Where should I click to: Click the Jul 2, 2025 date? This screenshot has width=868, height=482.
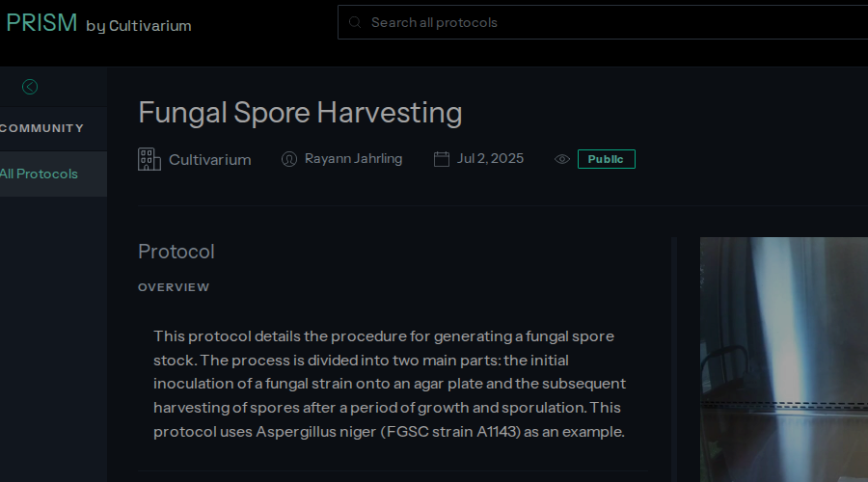pos(490,158)
